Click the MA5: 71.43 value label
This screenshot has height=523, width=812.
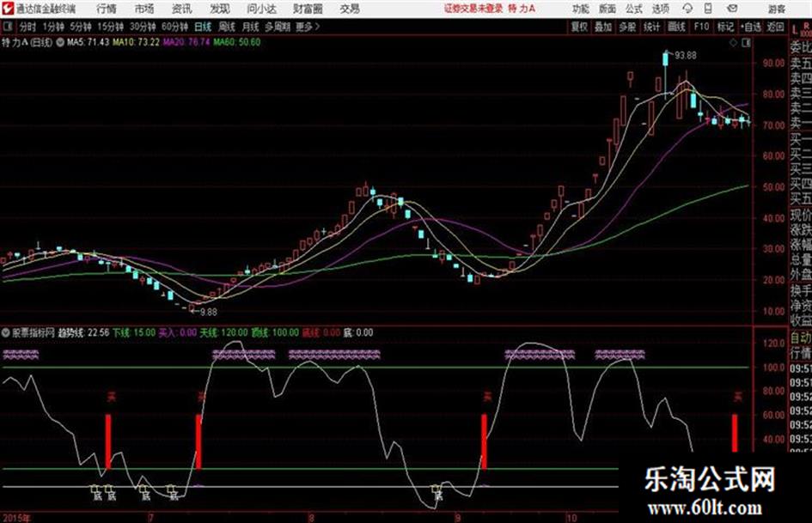click(x=89, y=42)
